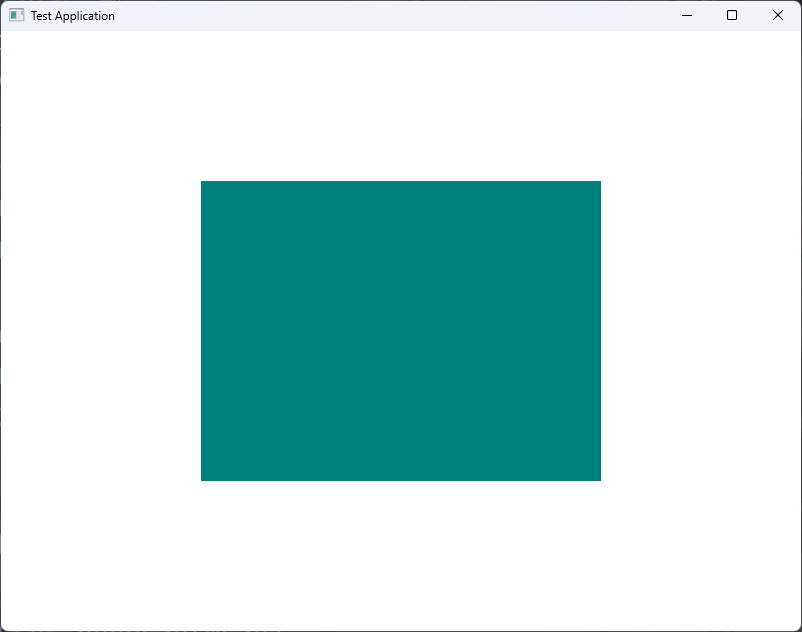
Task: Click the top-right corner of the teal rectangle
Action: pyautogui.click(x=600, y=182)
